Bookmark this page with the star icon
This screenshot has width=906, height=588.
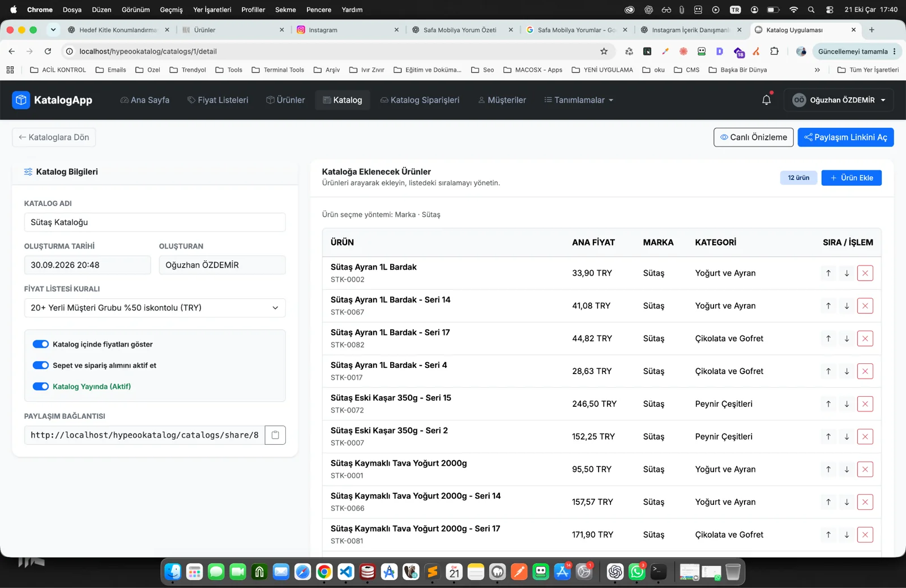[604, 51]
